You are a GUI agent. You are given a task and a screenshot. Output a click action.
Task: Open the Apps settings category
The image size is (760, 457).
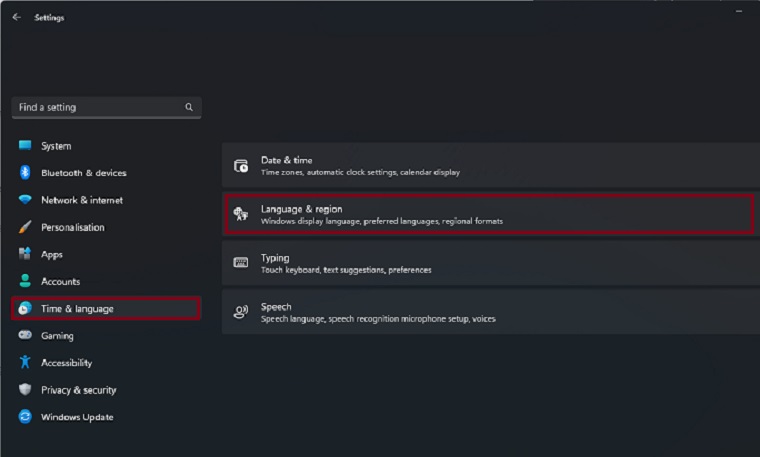click(x=52, y=254)
